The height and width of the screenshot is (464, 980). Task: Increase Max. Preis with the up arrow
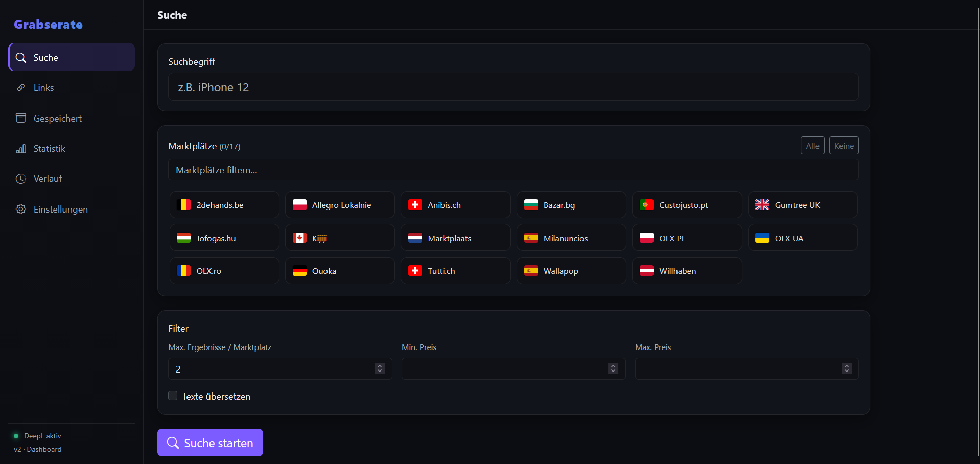tap(847, 366)
